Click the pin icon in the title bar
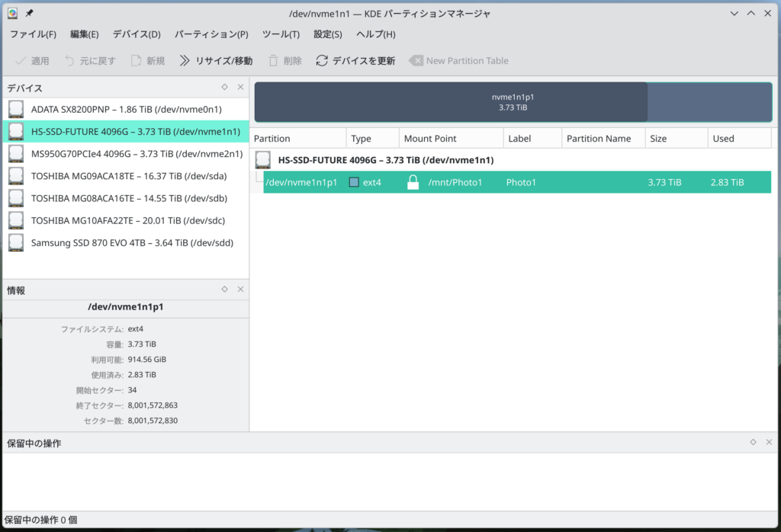The height and width of the screenshot is (532, 781). click(29, 14)
